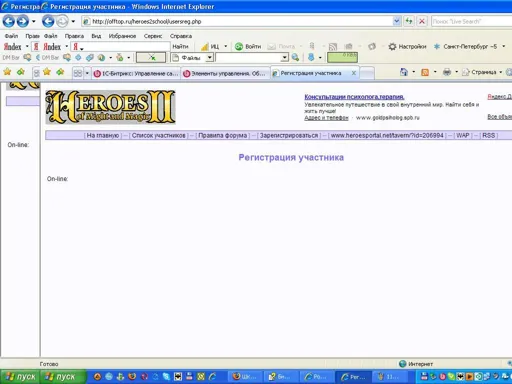Click the Адрес и телефон link
Screen dimensions: 512x384
pyautogui.click(x=326, y=118)
